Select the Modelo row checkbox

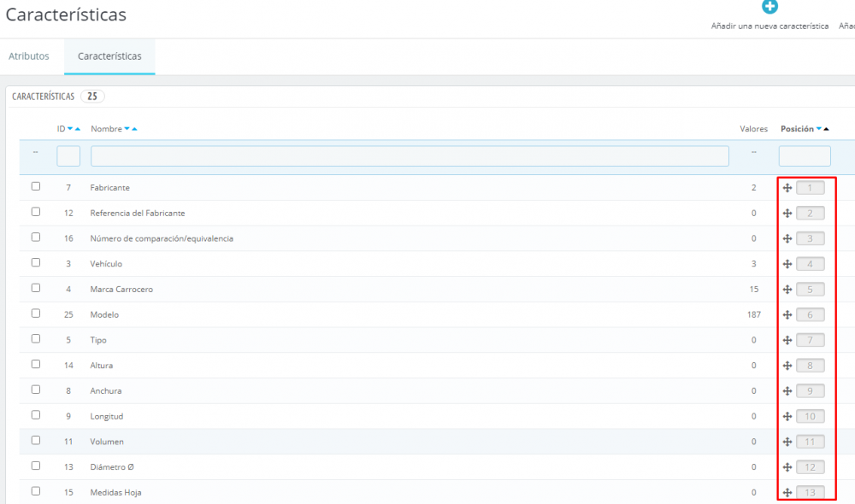35,314
